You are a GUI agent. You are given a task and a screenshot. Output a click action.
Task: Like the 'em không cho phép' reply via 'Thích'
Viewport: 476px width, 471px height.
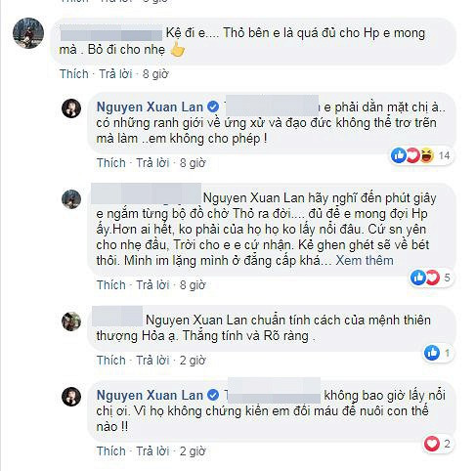[111, 163]
